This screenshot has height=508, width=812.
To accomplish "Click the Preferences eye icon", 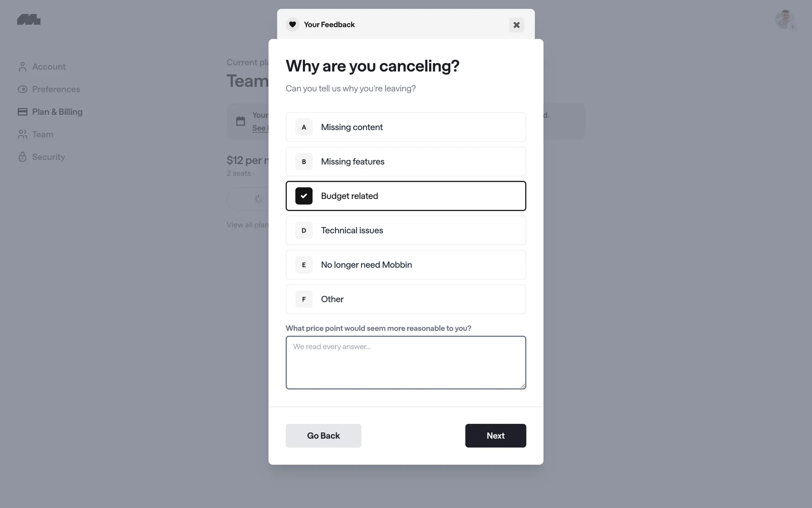I will click(22, 89).
